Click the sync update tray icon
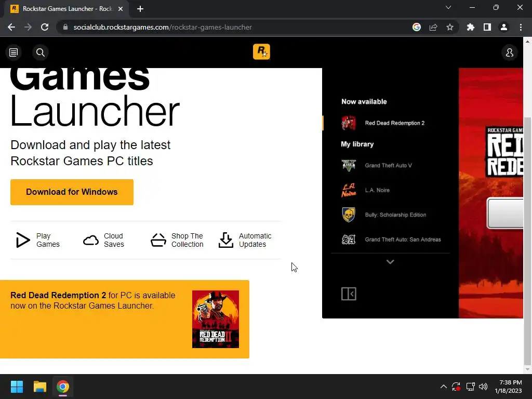 [456, 387]
